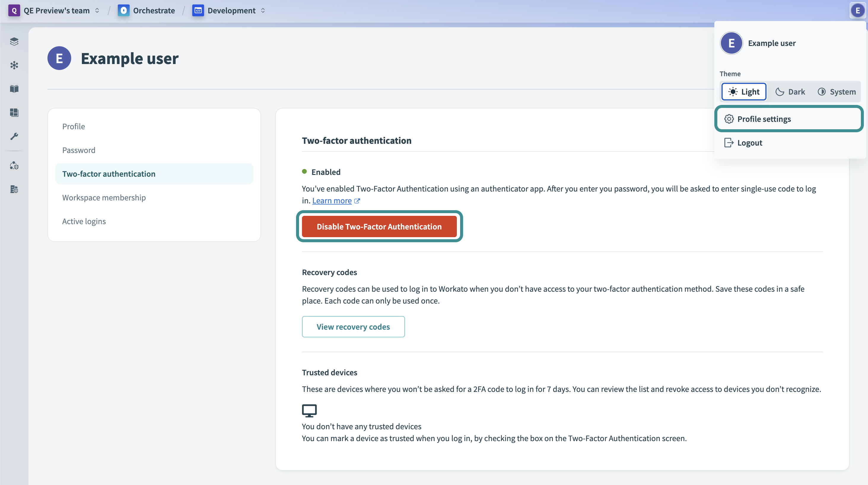The height and width of the screenshot is (485, 868).
Task: Switch to the Workspace membership tab
Action: 104,198
